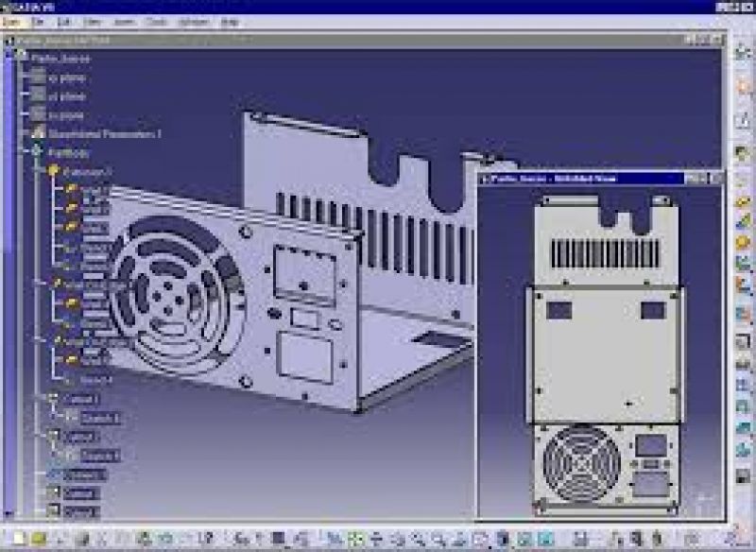This screenshot has width=756, height=552.
Task: Open the Help menu
Action: (x=230, y=22)
